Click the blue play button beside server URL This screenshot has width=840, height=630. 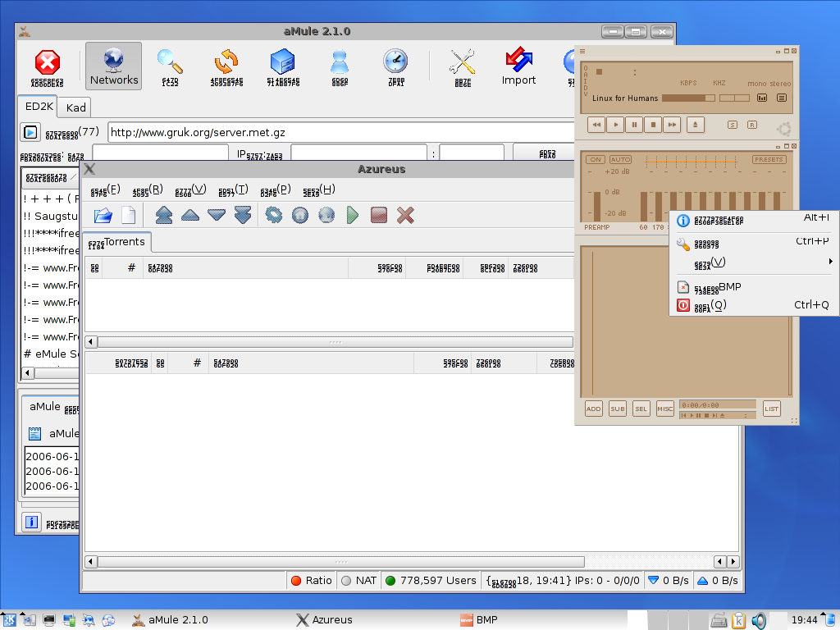pyautogui.click(x=30, y=132)
